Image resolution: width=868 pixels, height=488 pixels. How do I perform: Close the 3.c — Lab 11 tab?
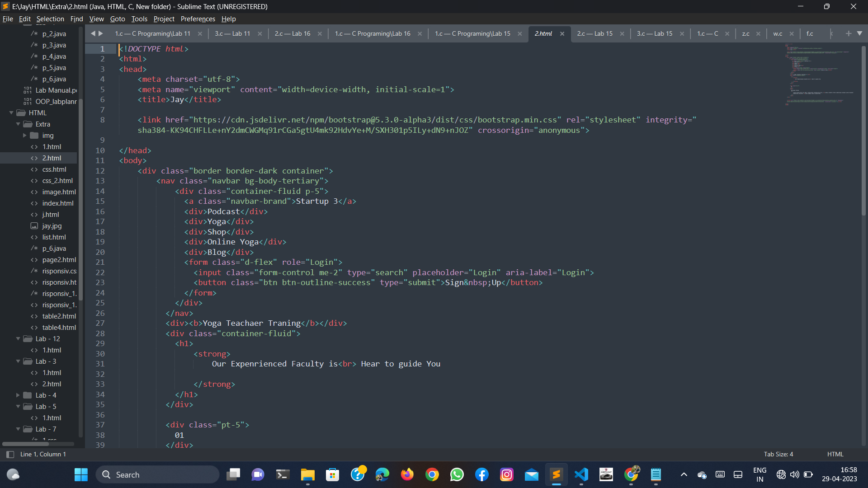point(260,34)
